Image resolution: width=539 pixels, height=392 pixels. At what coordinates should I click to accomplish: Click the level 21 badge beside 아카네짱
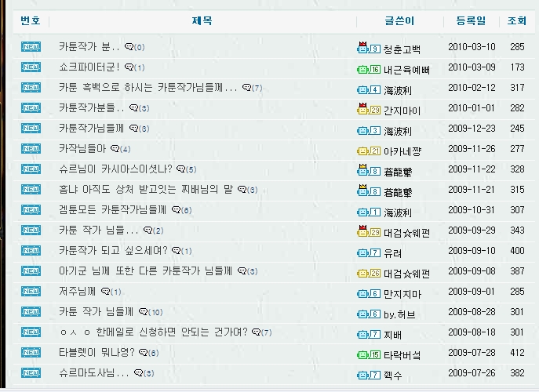click(368, 151)
